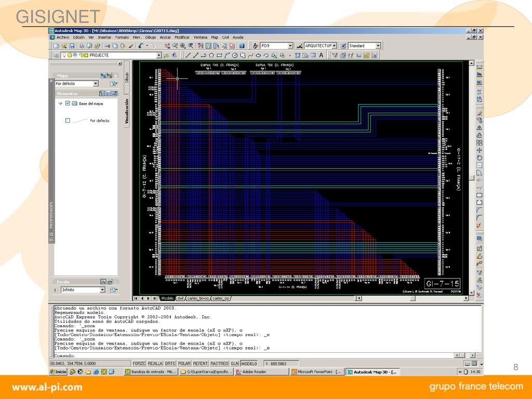
Task: Click the Text Style icon beside RD9
Action: coord(256,46)
